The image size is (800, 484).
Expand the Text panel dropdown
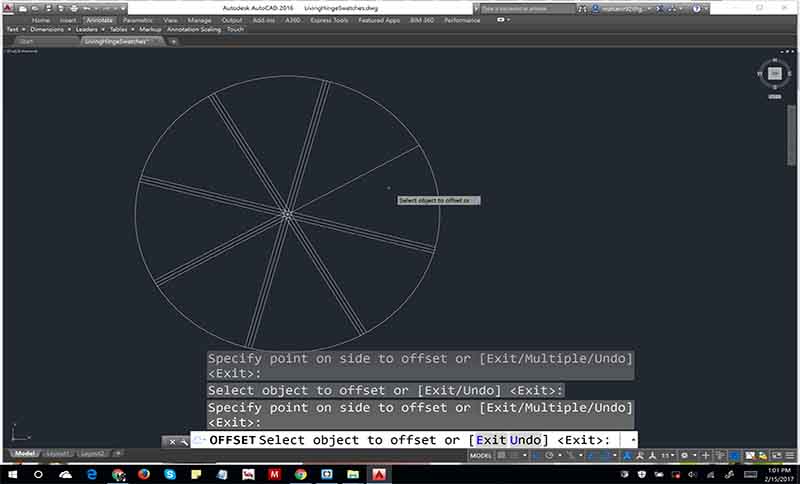pos(23,30)
